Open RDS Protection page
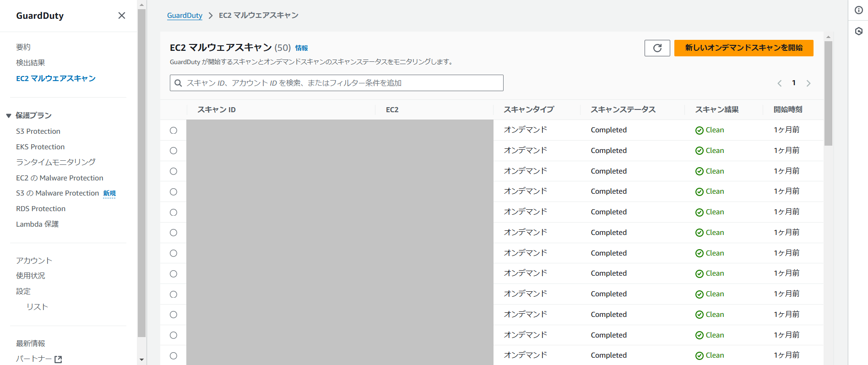The height and width of the screenshot is (365, 868). point(41,209)
